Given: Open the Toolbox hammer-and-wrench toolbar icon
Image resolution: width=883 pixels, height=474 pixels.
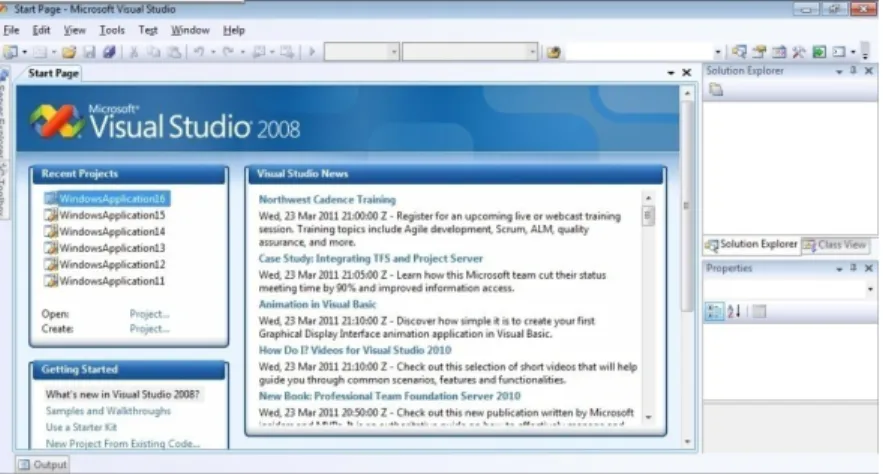Looking at the screenshot, I should [799, 52].
